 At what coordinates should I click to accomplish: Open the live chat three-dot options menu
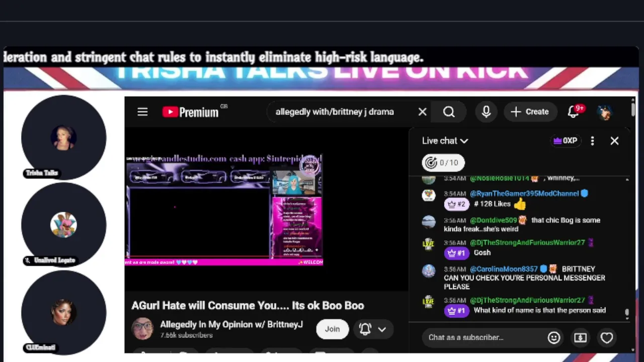click(592, 141)
